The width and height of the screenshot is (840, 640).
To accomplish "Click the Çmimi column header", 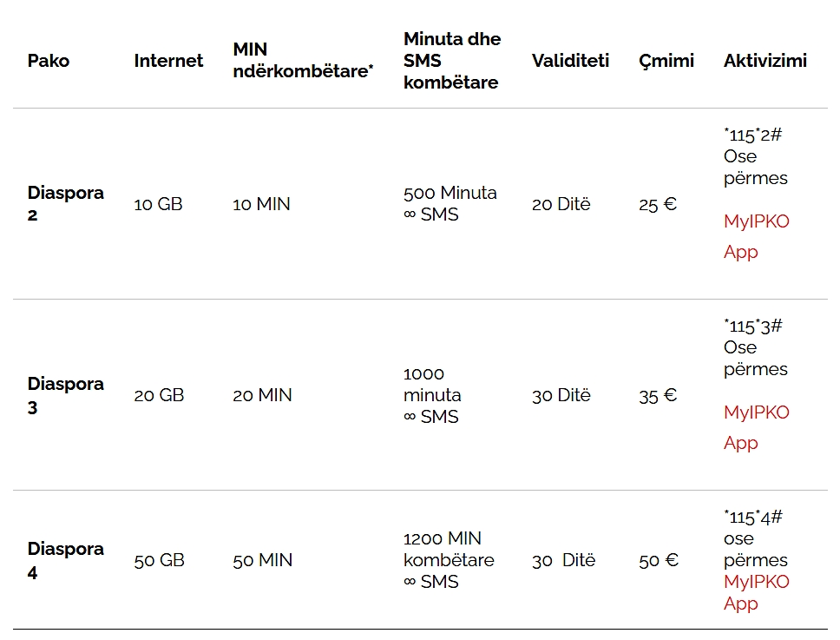I will click(666, 61).
